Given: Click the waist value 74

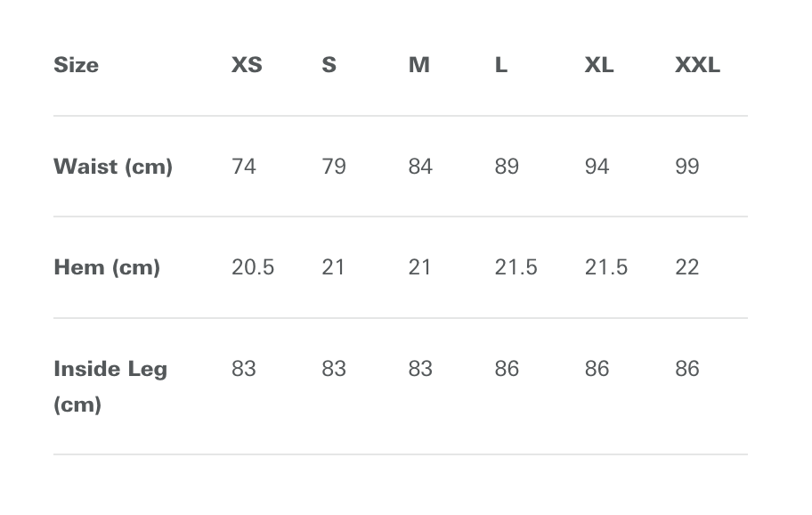Looking at the screenshot, I should click(243, 167).
